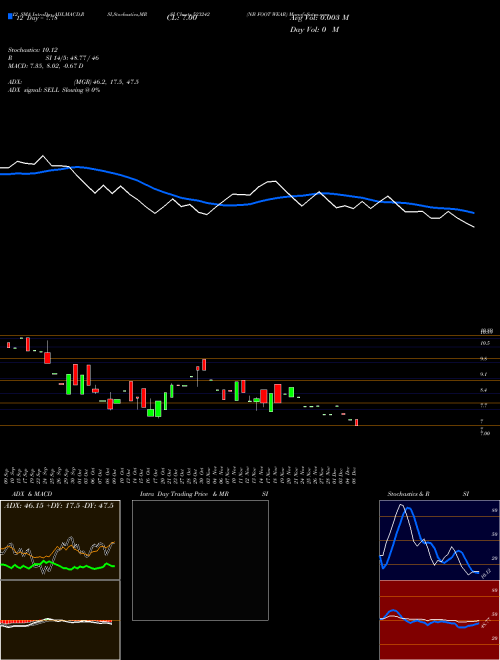Click the 'CL: 7.00' closing price label
Viewport: 500px width, 660px height.
[x=182, y=18]
